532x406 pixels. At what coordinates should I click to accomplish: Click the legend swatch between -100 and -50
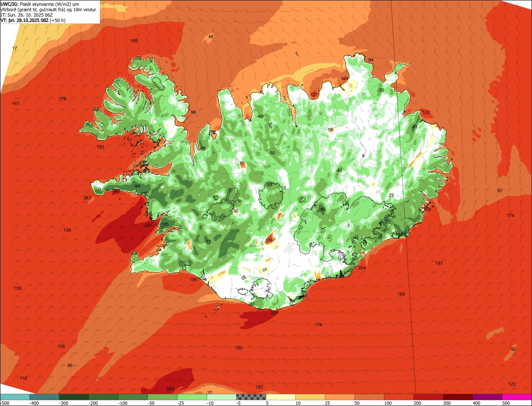[133, 397]
